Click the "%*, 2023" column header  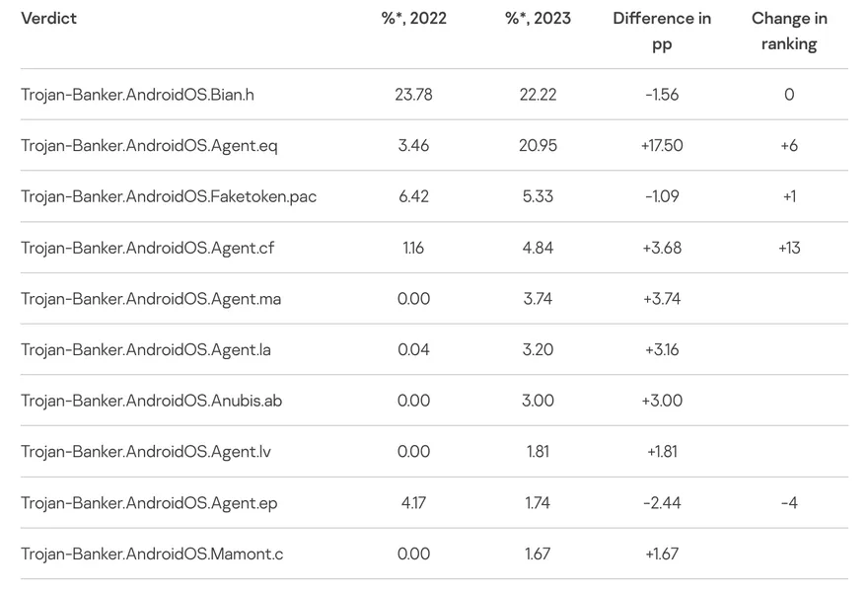click(x=538, y=18)
